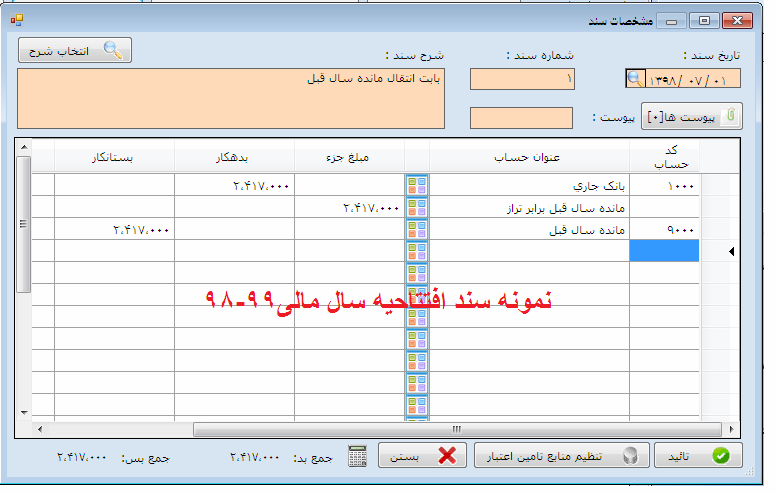Open the calculator icon next to جمع بد

tap(358, 456)
